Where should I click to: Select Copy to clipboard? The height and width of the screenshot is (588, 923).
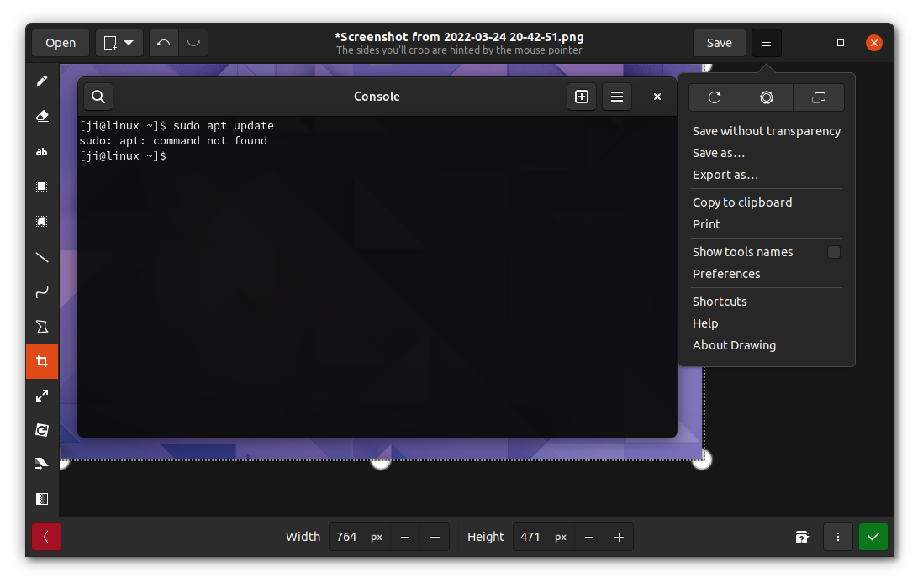point(742,202)
